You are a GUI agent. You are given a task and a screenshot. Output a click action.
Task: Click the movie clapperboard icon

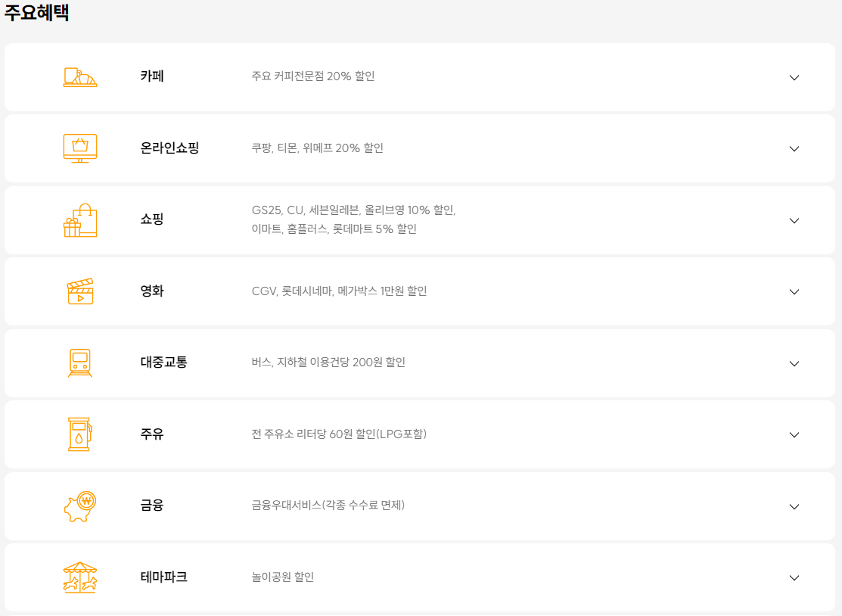(79, 291)
